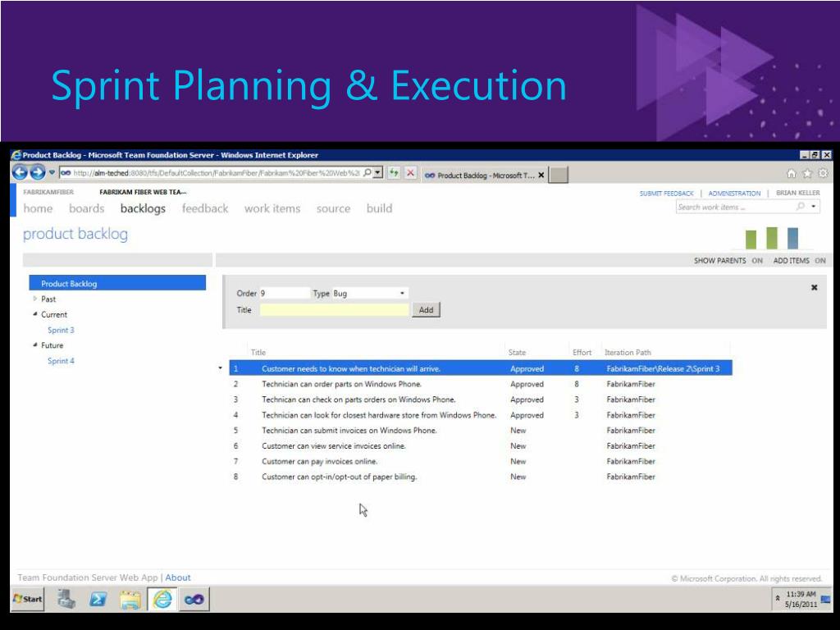Click the Iteration Path column header
The image size is (840, 630).
click(x=628, y=352)
